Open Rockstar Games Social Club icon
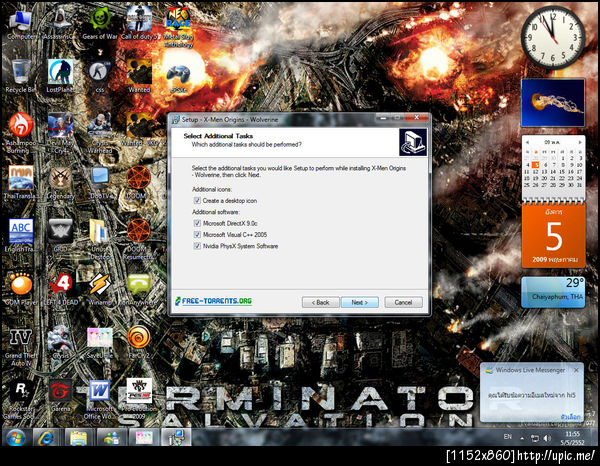Image resolution: width=600 pixels, height=466 pixels. pos(21,400)
